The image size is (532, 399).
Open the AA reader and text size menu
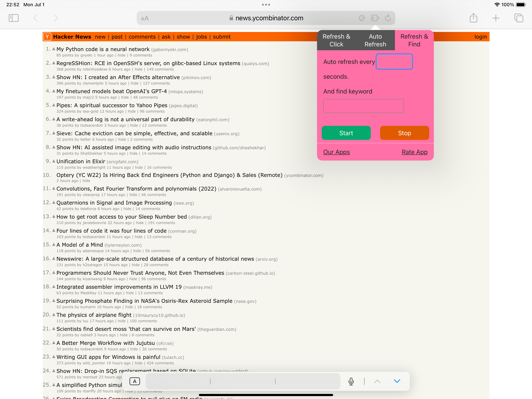point(145,18)
